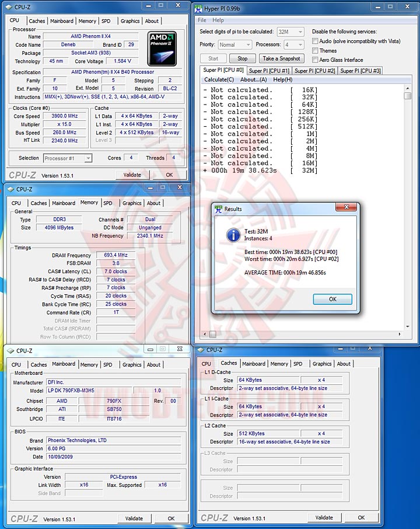Screen dimensions: 420x529
Task: Switch to Super PI [CPU #3] tab
Action: [x=360, y=71]
